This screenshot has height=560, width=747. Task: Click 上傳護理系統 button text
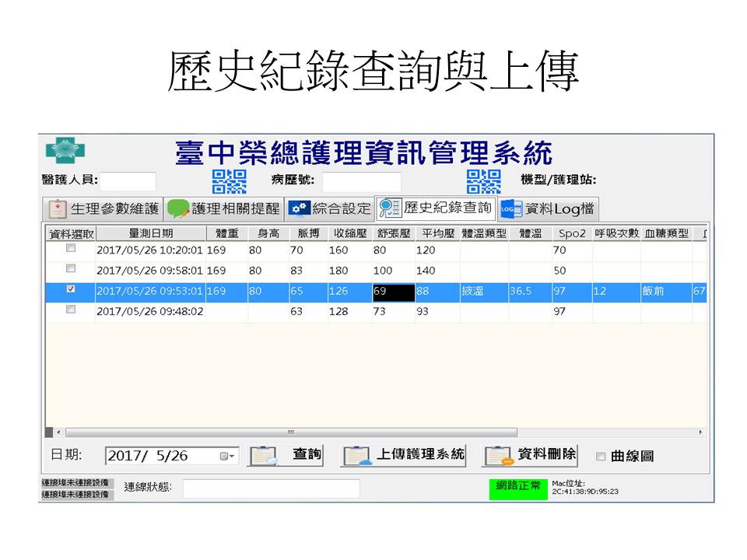coord(421,453)
